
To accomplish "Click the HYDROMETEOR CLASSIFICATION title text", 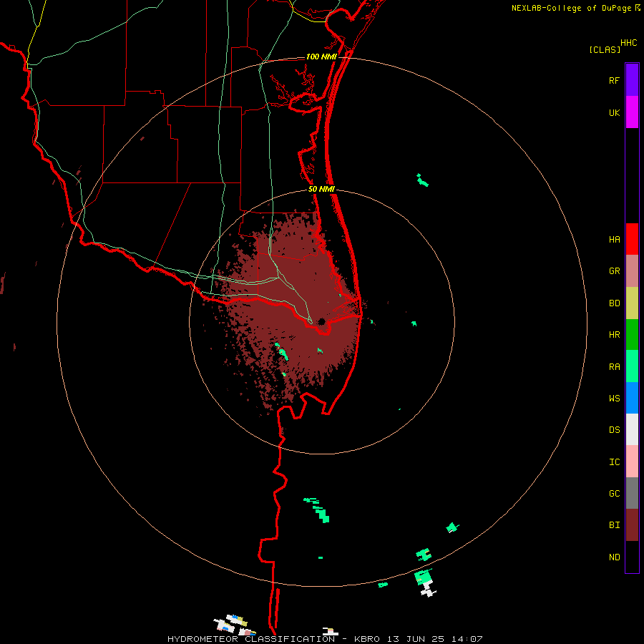I will click(251, 639).
